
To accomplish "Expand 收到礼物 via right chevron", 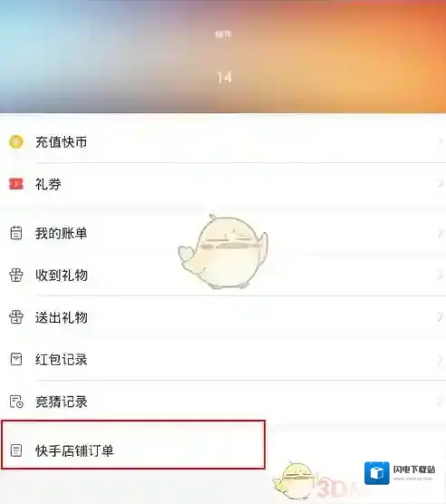I will coord(441,276).
